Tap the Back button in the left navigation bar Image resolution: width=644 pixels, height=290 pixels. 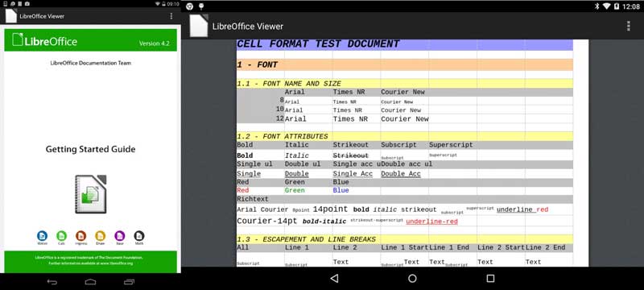click(52, 282)
